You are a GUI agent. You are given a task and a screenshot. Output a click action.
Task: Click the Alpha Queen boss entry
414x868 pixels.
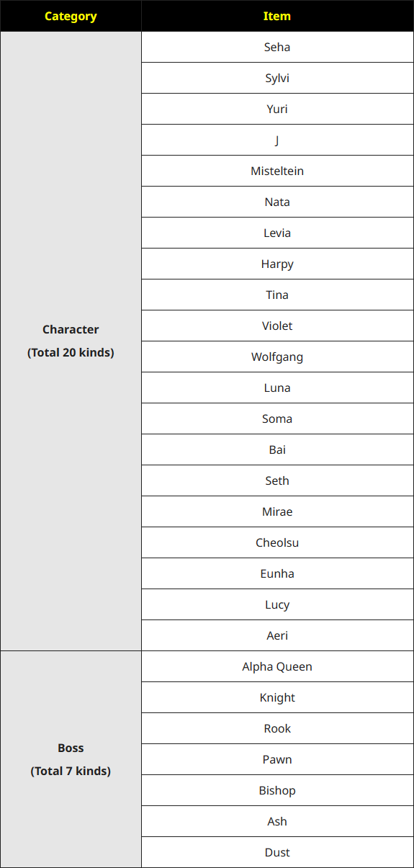pyautogui.click(x=277, y=666)
